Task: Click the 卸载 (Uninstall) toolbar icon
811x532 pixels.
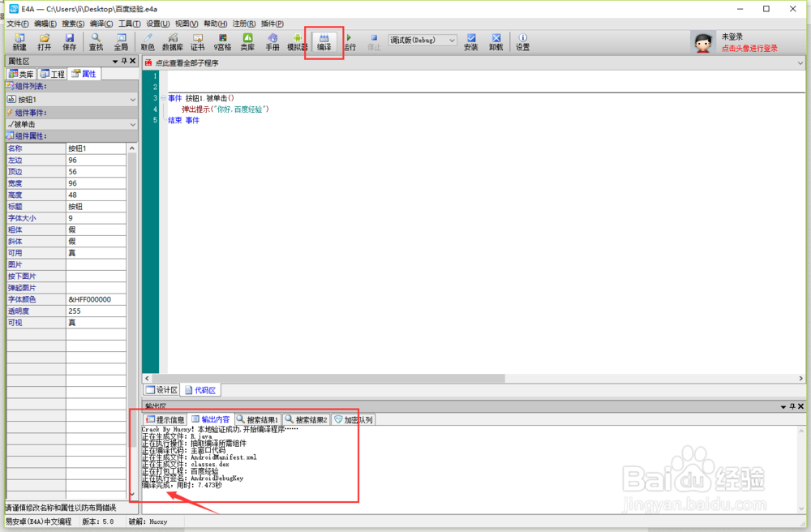Action: click(x=496, y=42)
